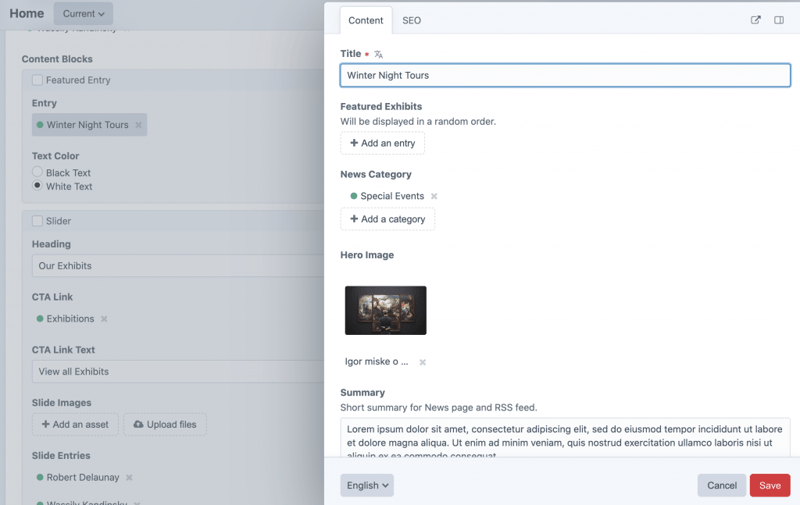Remove the Igor miske hero image
The image size is (800, 505).
(422, 362)
